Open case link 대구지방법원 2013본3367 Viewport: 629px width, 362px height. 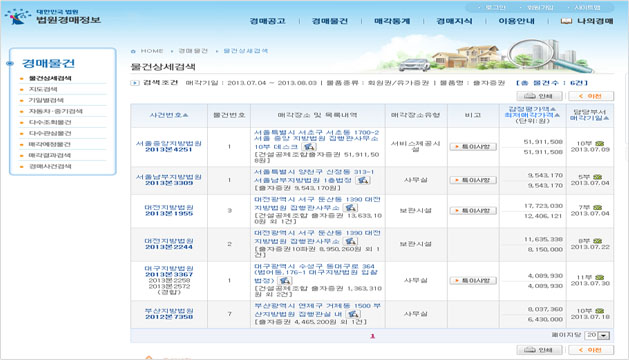[x=169, y=271]
